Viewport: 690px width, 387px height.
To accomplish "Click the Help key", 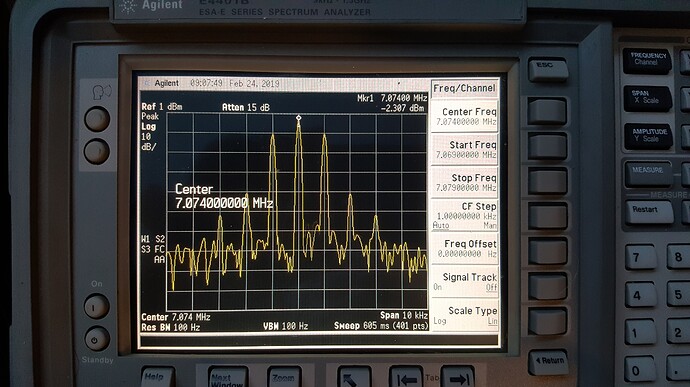I will tap(158, 377).
